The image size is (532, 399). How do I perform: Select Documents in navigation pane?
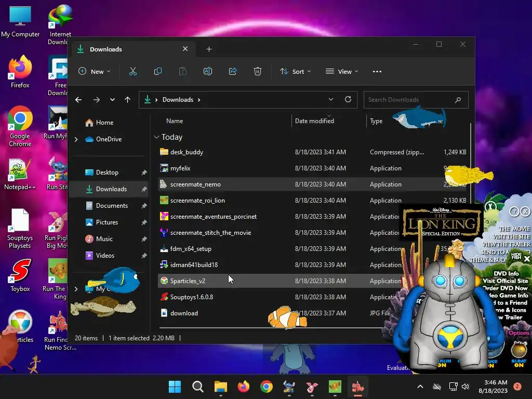click(112, 206)
